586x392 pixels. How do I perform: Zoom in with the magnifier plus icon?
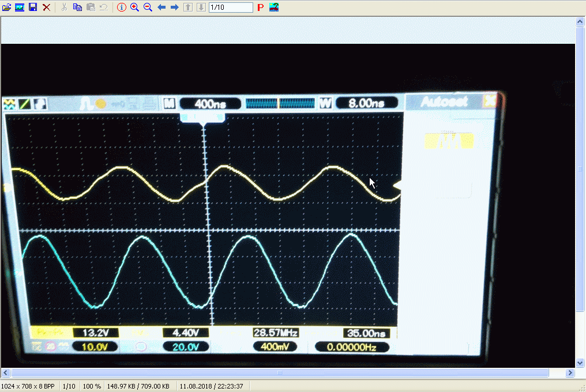coord(134,7)
